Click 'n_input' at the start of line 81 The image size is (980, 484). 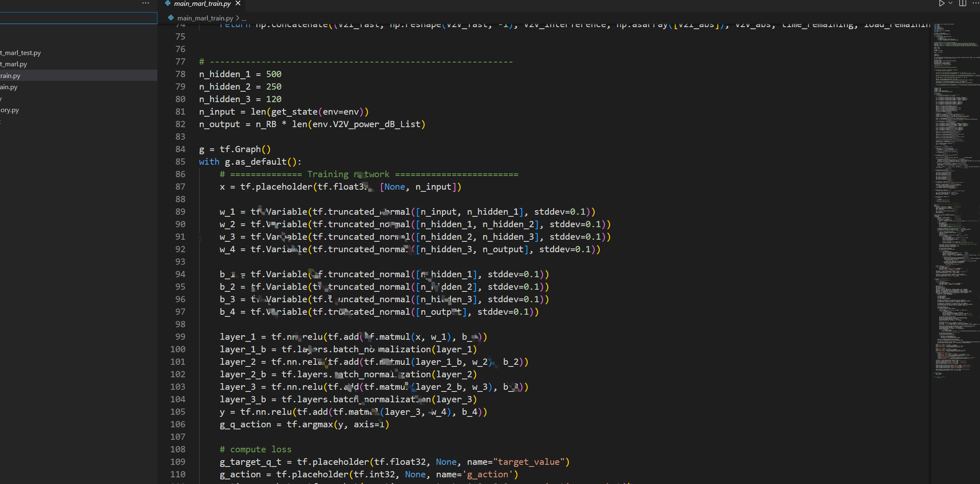[217, 112]
